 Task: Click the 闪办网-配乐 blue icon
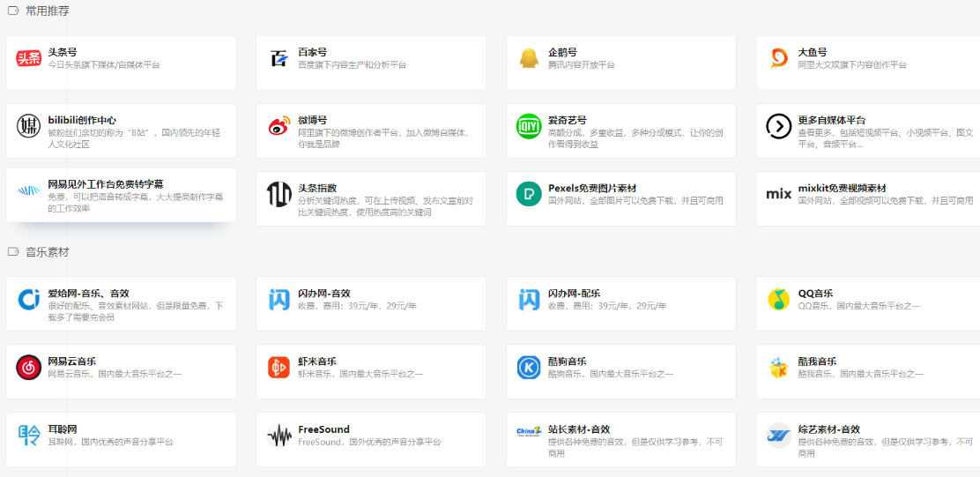(x=529, y=300)
